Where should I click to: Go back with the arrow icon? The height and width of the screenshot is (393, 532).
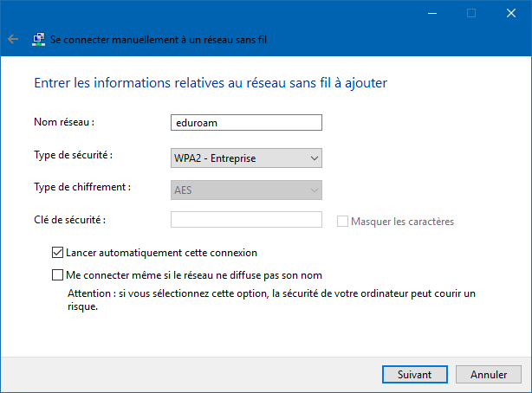coord(13,39)
